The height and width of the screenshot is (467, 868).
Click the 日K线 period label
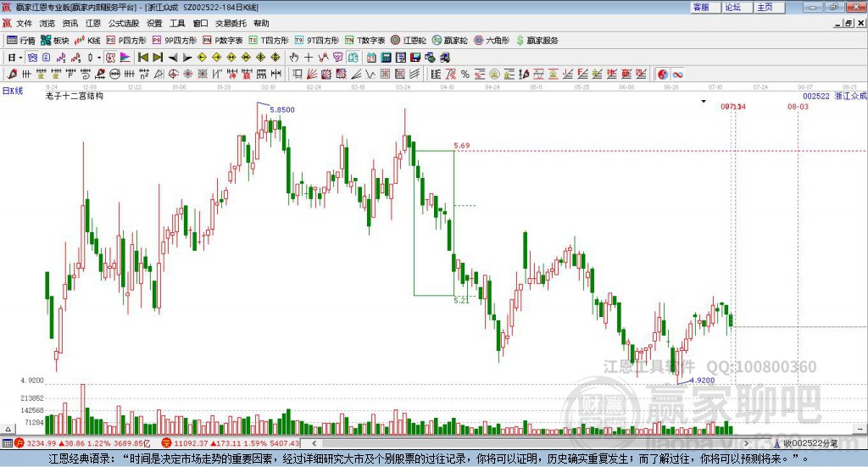click(13, 91)
